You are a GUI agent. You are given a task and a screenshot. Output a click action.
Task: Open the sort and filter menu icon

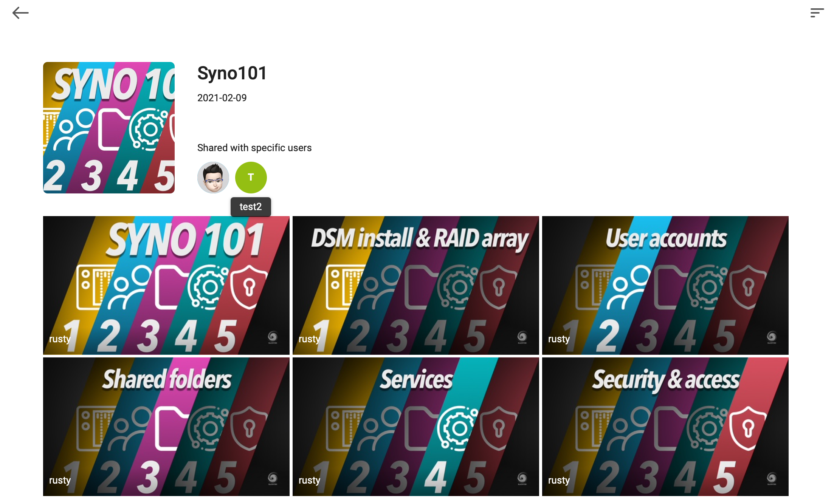[x=817, y=13]
